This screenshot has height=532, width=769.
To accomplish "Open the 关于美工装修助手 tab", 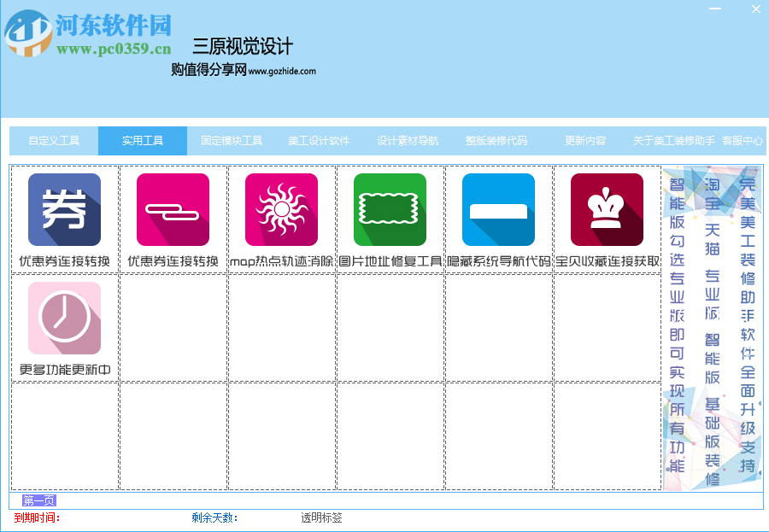I will 674,141.
